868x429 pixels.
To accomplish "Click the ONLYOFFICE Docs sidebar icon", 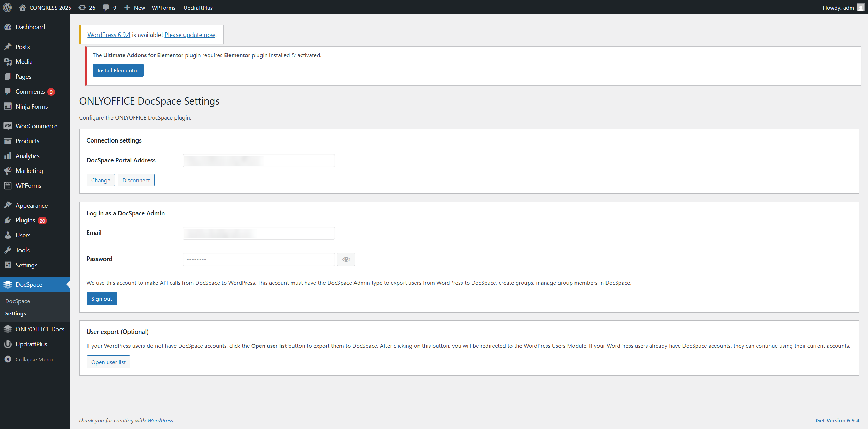I will (x=8, y=329).
